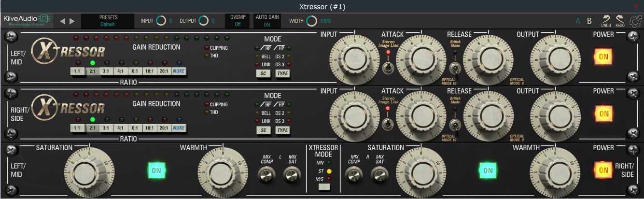Open the Presets Default selector
644x199 pixels.
click(109, 21)
